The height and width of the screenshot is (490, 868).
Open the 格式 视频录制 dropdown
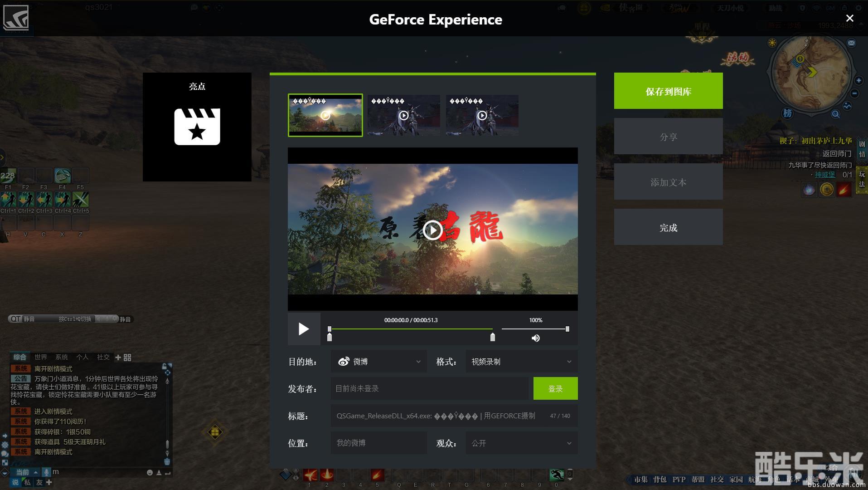(522, 362)
